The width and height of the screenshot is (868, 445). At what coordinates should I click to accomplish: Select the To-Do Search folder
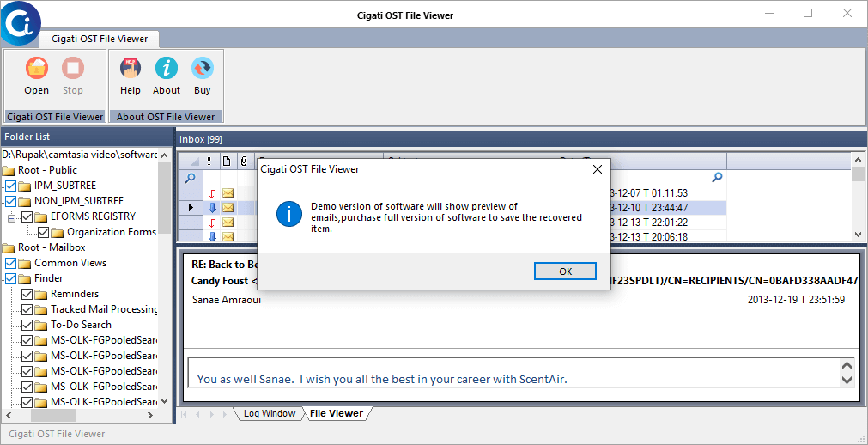pyautogui.click(x=81, y=325)
